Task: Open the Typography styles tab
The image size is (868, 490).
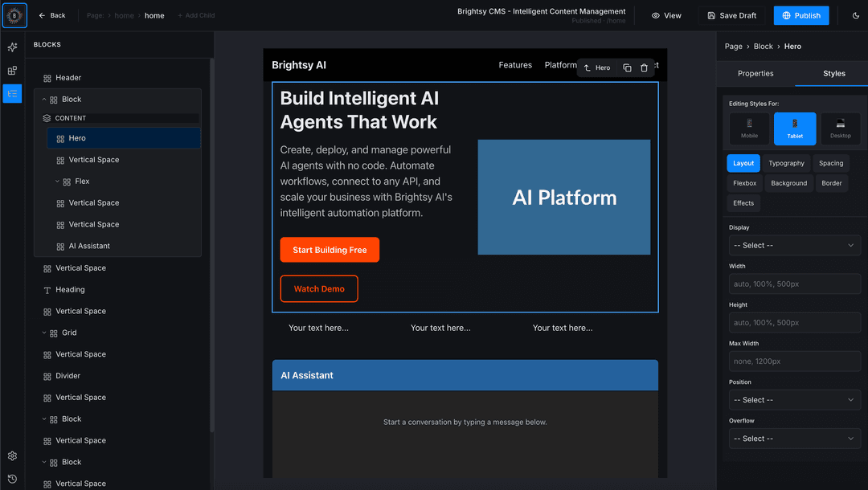Action: (786, 163)
